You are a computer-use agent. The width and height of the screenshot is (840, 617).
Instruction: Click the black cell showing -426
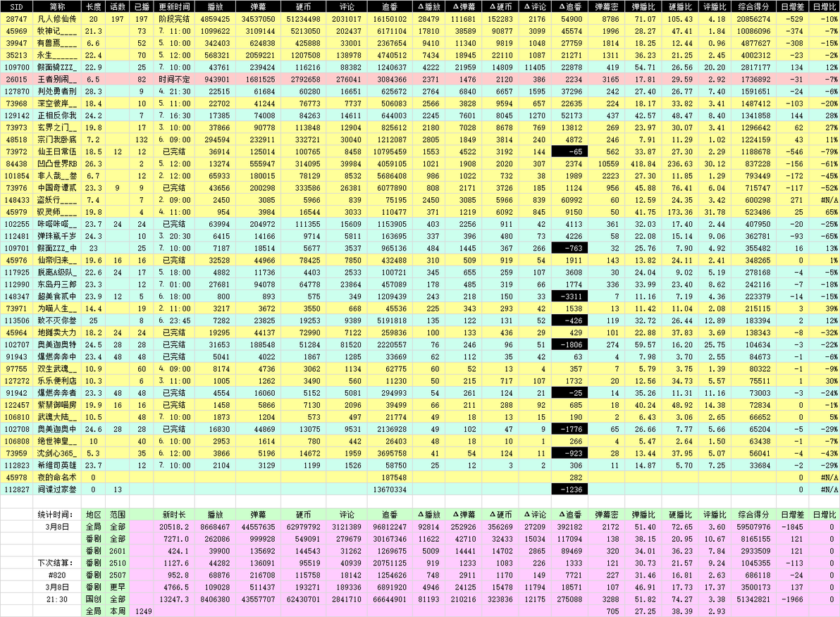click(570, 320)
